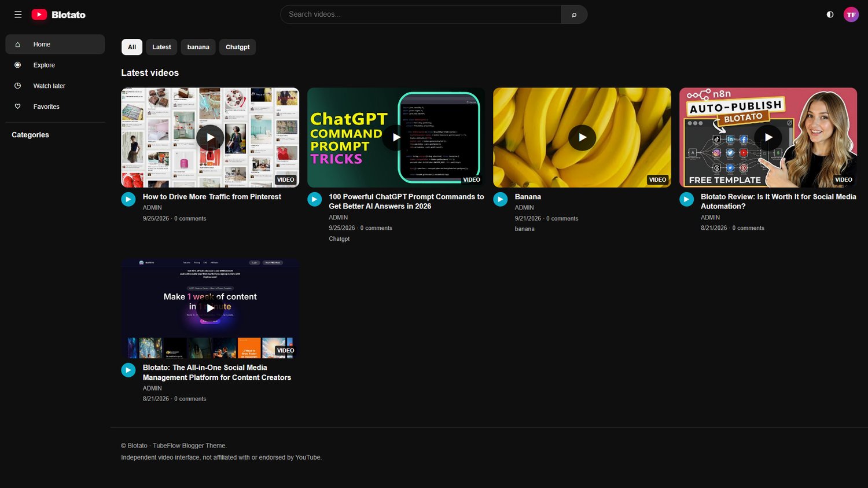Open Watch later clock icon
This screenshot has height=488, width=868.
click(x=17, y=86)
